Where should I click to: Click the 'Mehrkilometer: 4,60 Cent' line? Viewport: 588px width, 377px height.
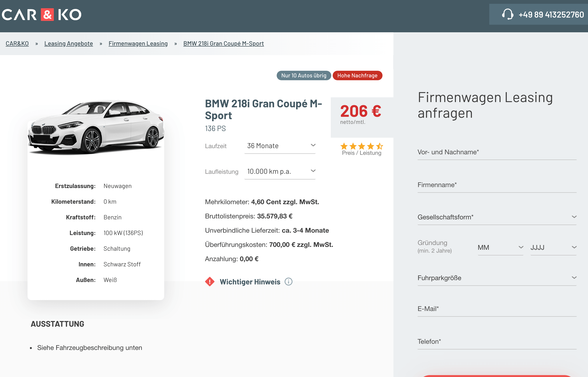point(262,202)
